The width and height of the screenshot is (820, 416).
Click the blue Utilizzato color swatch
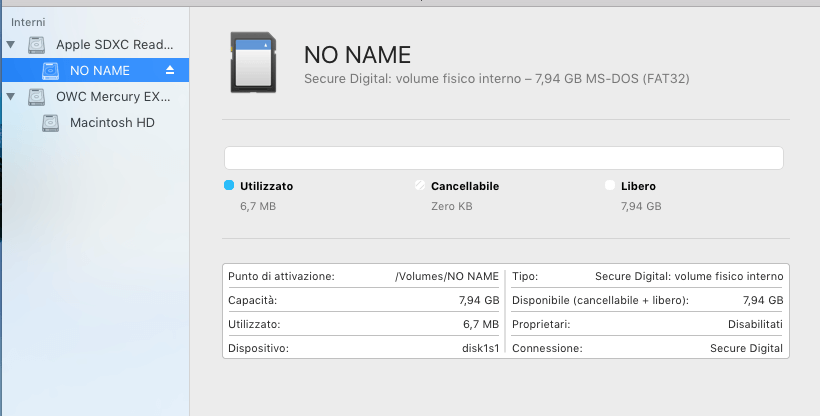(229, 186)
